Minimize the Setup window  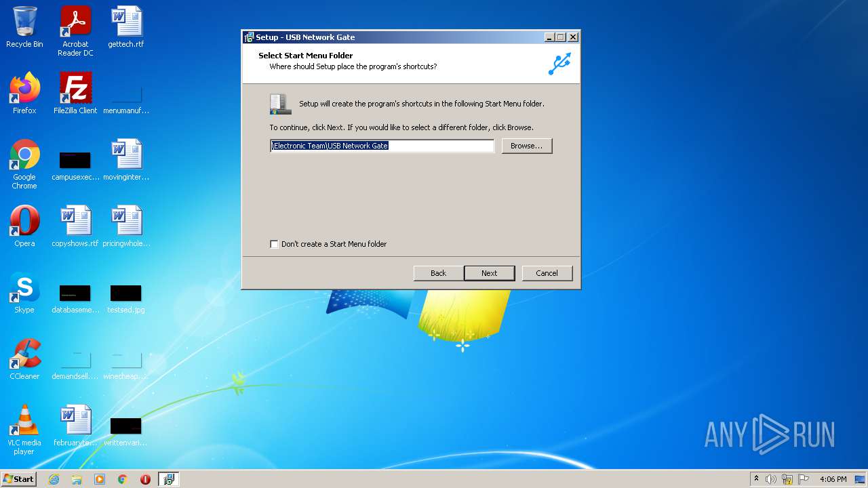pyautogui.click(x=549, y=37)
